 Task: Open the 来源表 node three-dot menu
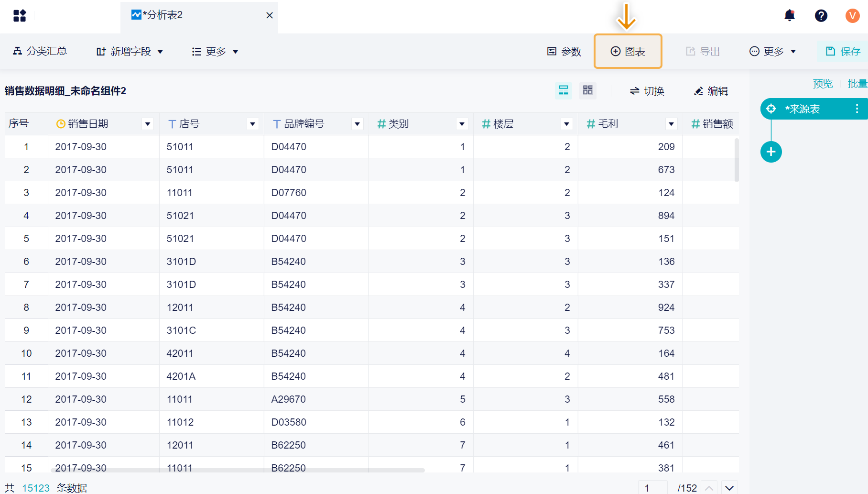[x=857, y=109]
